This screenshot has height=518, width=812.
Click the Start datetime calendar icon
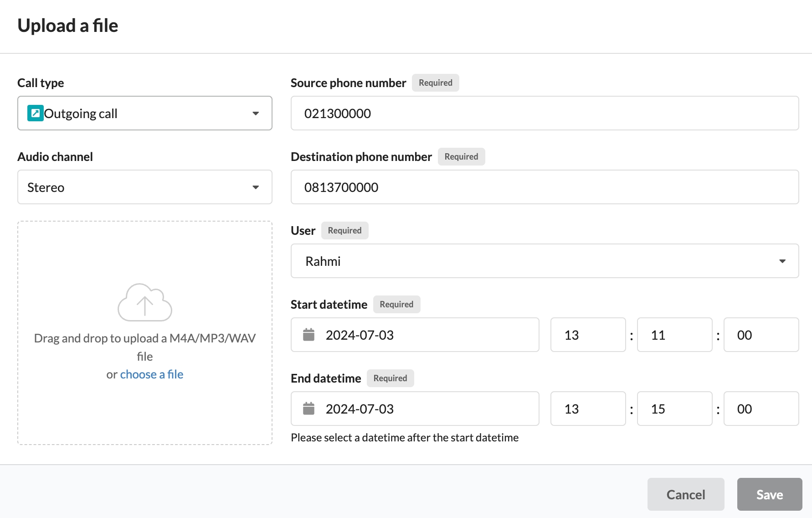[x=309, y=335]
